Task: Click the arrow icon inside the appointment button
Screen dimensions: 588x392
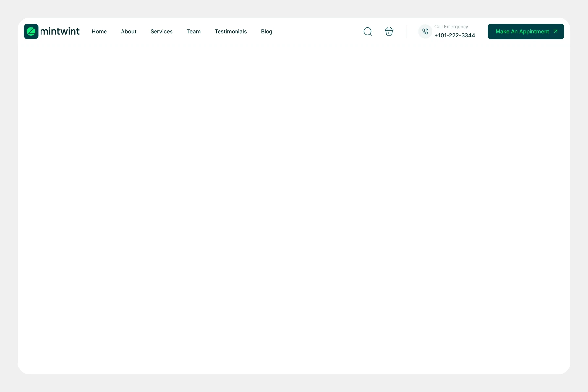Action: tap(555, 31)
